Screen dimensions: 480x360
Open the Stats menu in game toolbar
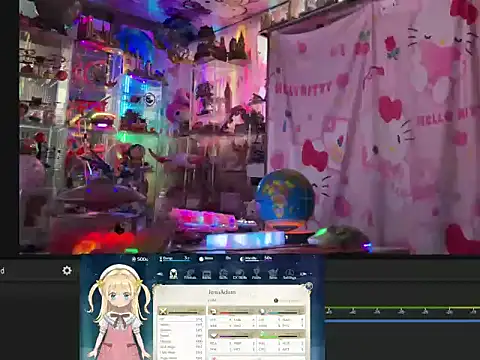173,274
